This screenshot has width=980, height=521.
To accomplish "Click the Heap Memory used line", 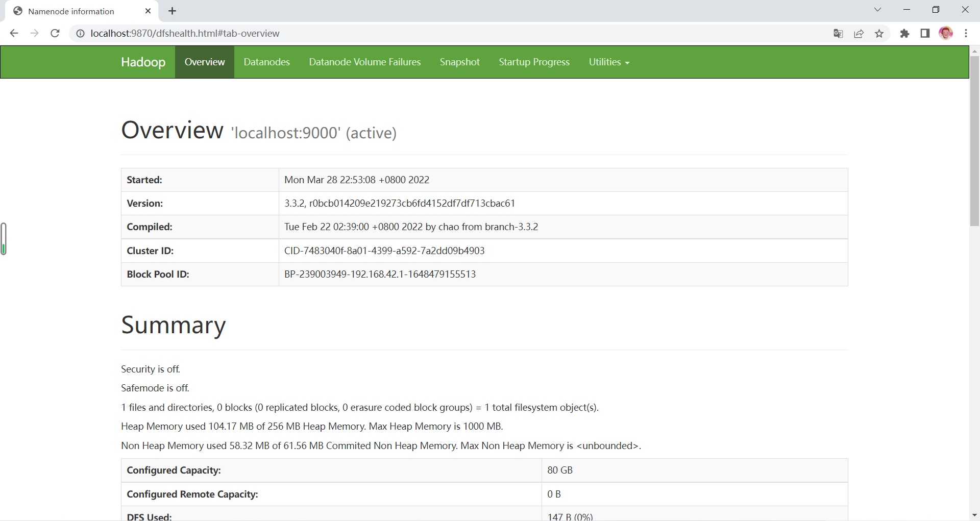I will (312, 426).
